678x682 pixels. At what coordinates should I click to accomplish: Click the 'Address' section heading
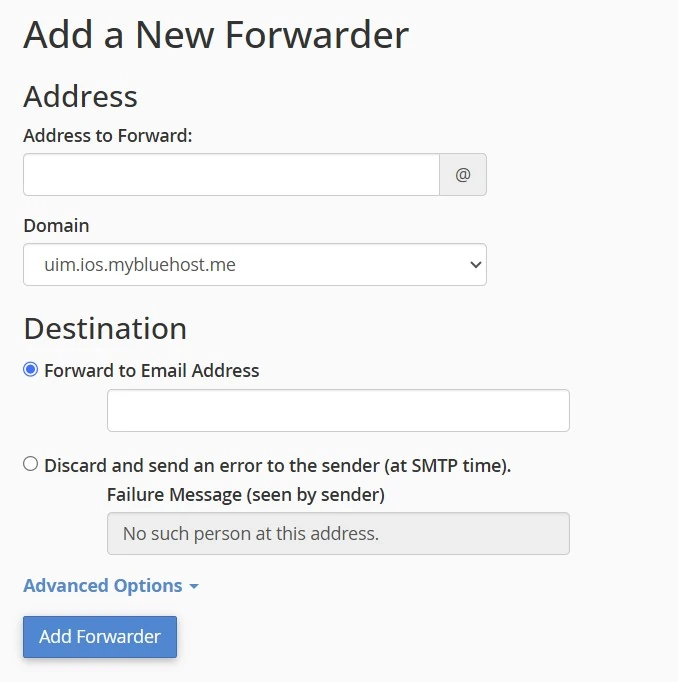tap(80, 96)
